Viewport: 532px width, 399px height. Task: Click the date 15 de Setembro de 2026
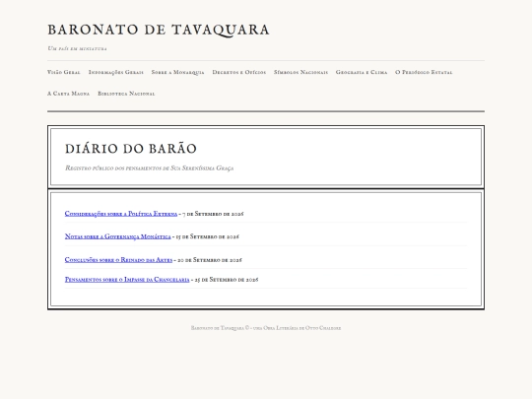[207, 236]
